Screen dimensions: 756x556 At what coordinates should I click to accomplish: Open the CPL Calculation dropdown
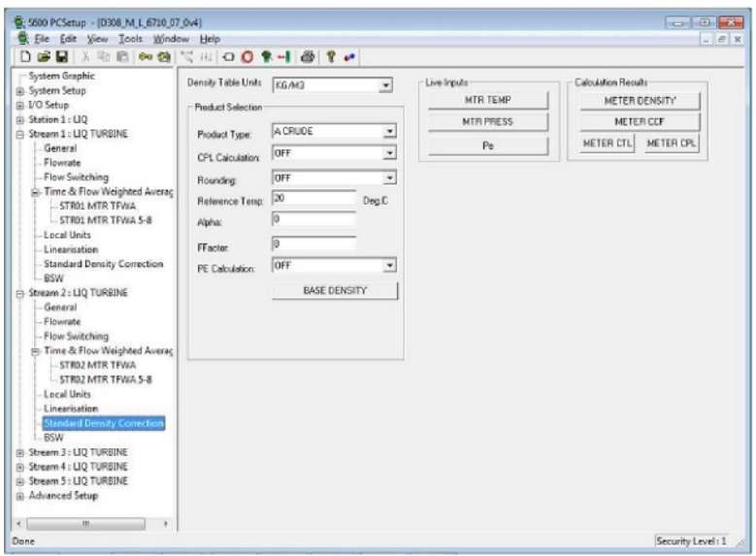(x=389, y=153)
